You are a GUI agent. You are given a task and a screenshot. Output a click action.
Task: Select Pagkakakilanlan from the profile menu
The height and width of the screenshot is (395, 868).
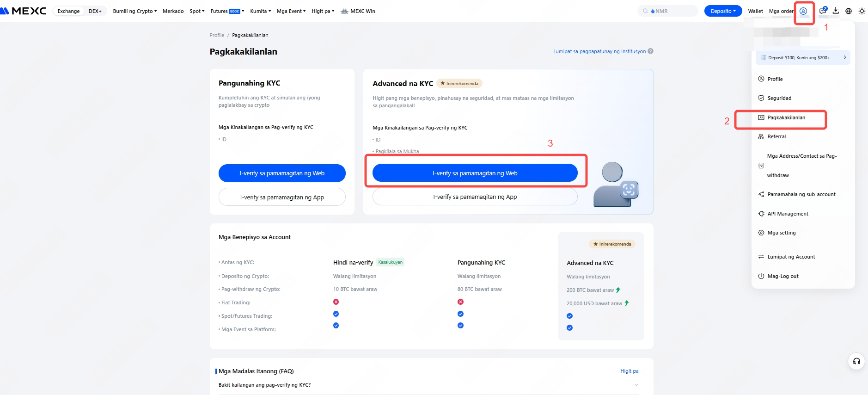[786, 117]
